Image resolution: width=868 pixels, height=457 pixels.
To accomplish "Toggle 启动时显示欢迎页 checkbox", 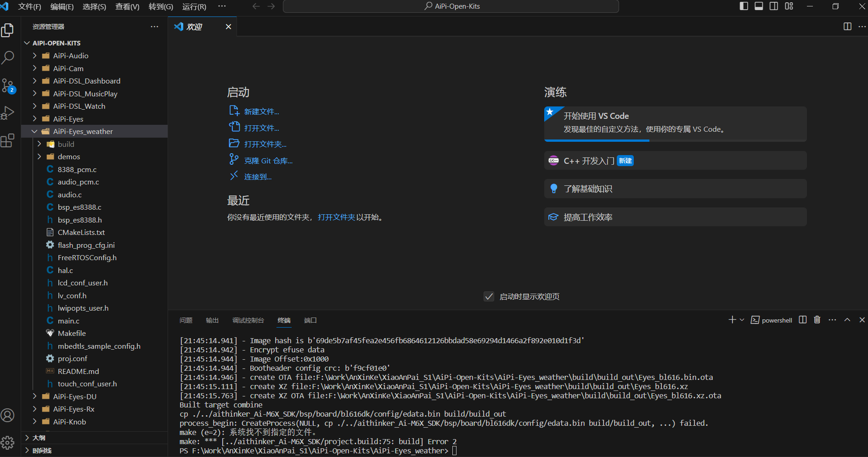I will click(489, 296).
